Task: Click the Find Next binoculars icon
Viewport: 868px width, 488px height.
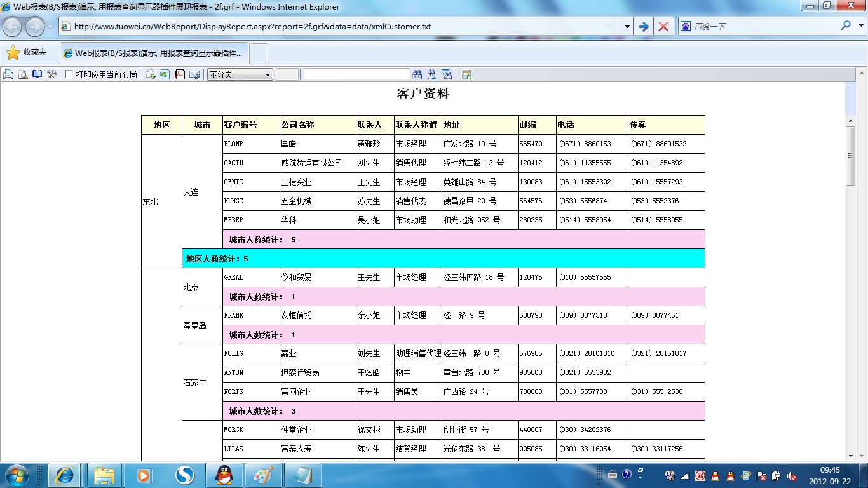Action: pyautogui.click(x=432, y=74)
